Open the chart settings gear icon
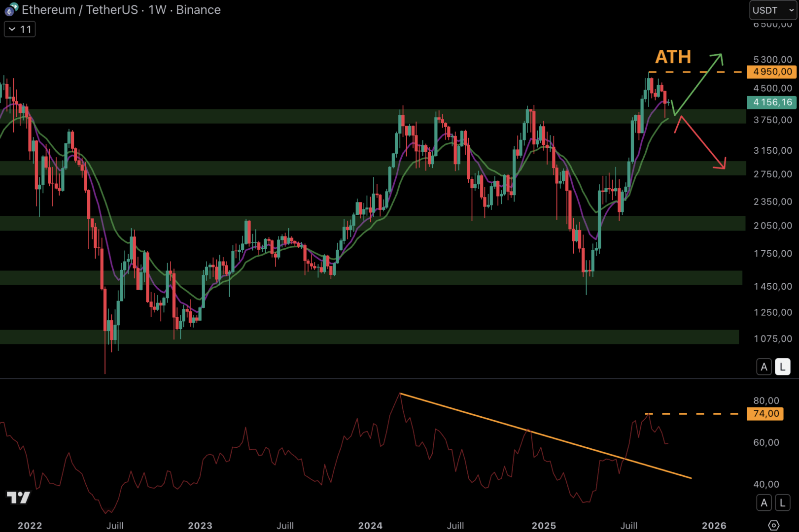 coord(773,525)
